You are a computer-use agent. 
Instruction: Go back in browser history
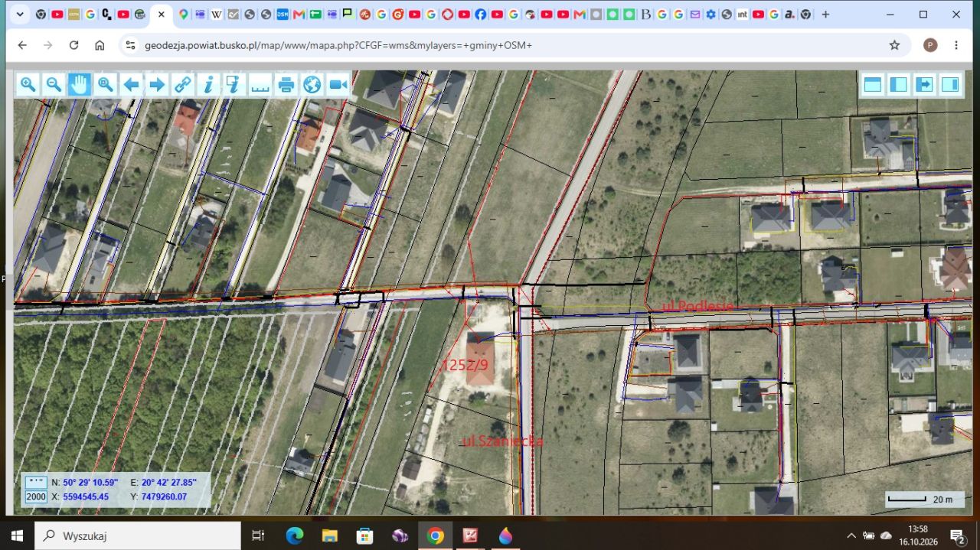22,45
